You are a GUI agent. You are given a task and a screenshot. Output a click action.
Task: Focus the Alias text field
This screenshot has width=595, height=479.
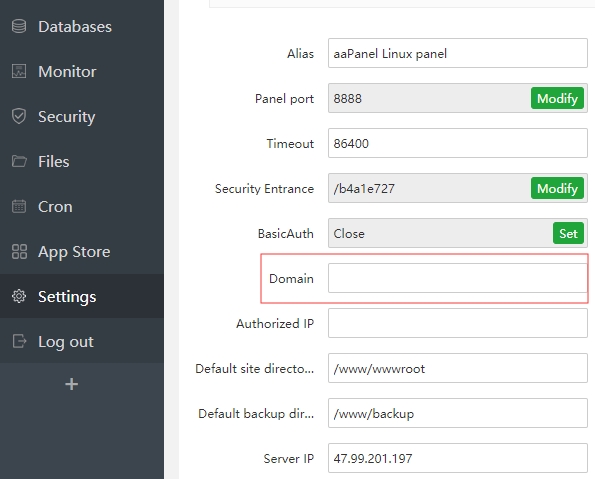(x=458, y=53)
